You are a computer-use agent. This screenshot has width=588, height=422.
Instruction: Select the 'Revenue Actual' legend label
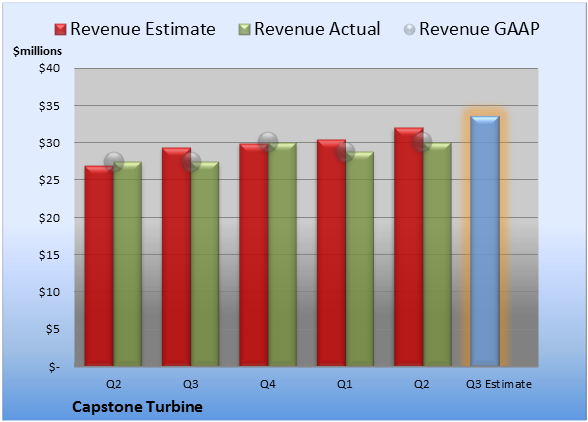317,29
